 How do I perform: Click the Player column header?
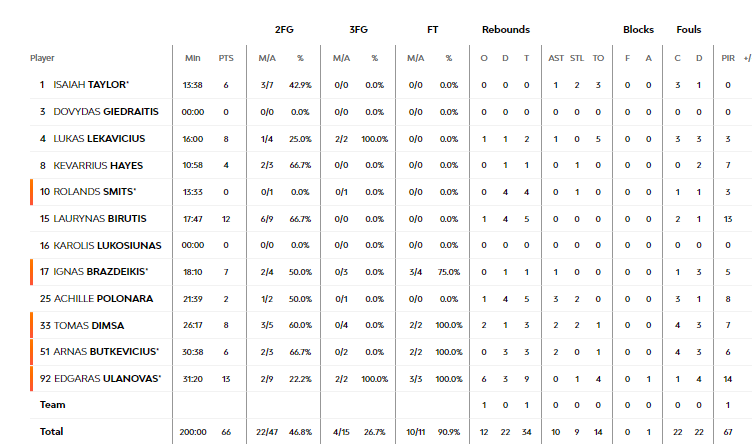click(x=42, y=58)
